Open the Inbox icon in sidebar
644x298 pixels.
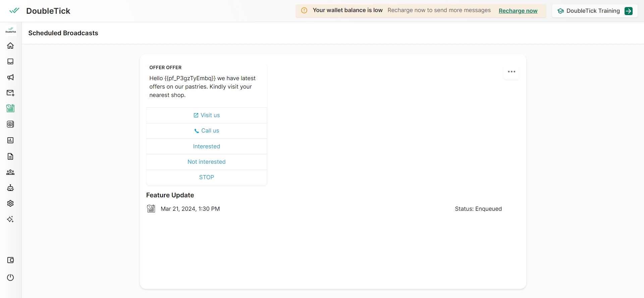[x=10, y=61]
